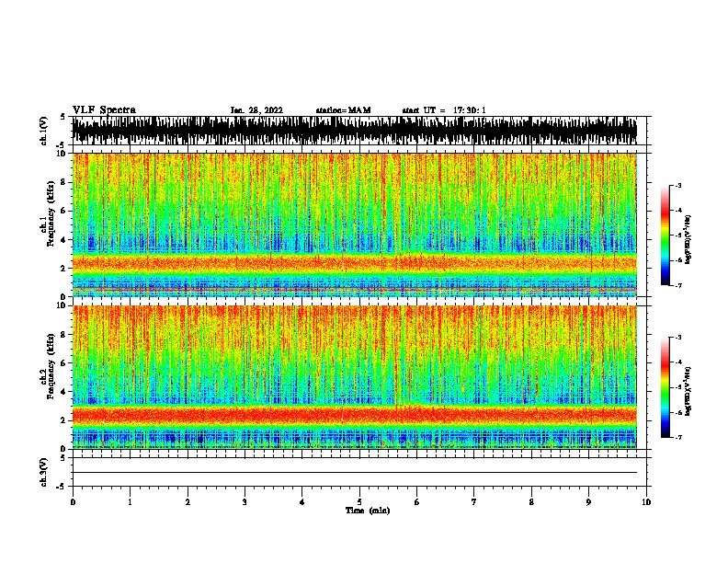Click the ch.1 spectrogram red band near 2 kHz
The height and width of the screenshot is (563, 728).
point(354,263)
